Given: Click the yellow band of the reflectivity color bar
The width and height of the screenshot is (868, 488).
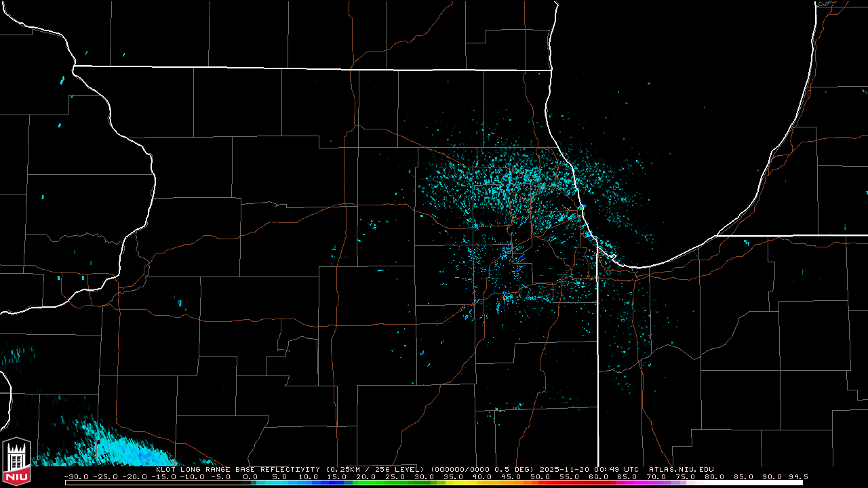Looking at the screenshot, I should [x=463, y=483].
